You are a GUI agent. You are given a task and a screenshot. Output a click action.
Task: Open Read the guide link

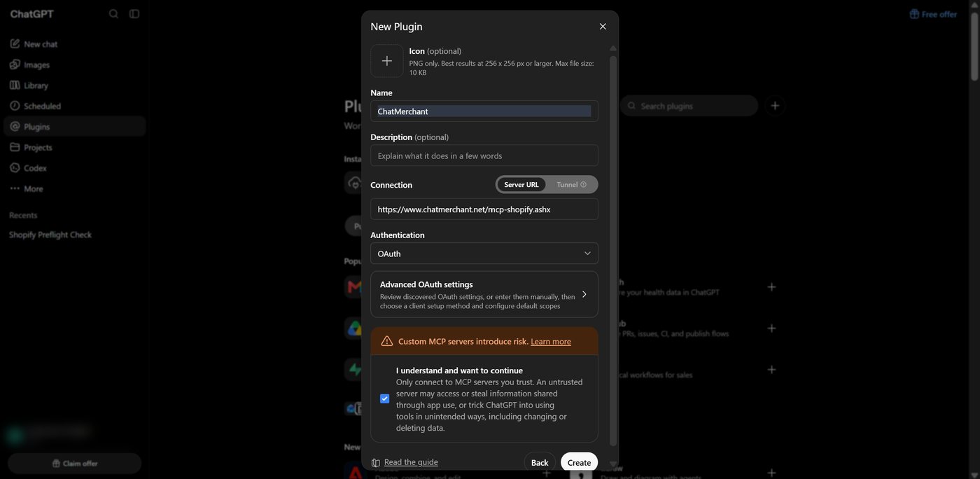click(411, 462)
